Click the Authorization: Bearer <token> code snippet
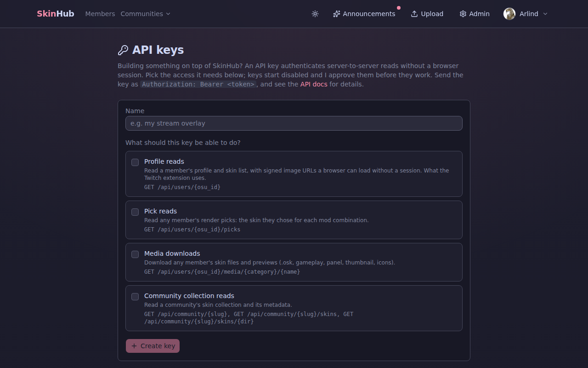Viewport: 588px width, 368px height. point(198,84)
